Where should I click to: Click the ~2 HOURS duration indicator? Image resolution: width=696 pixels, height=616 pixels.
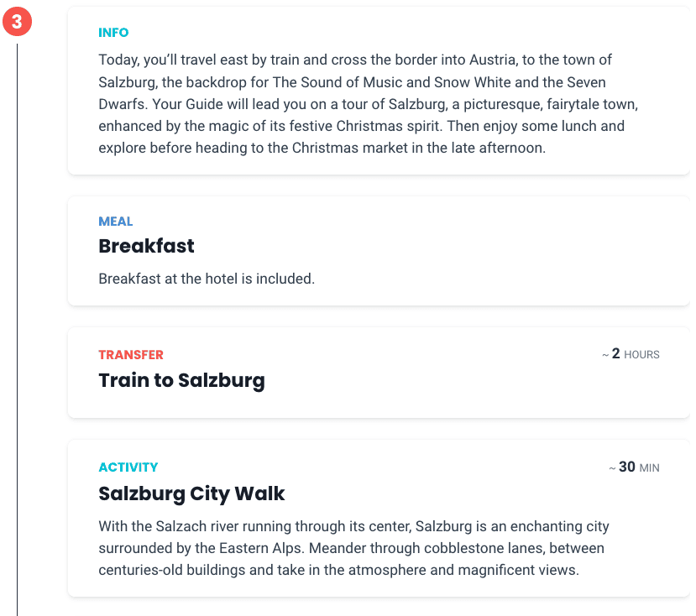[631, 354]
